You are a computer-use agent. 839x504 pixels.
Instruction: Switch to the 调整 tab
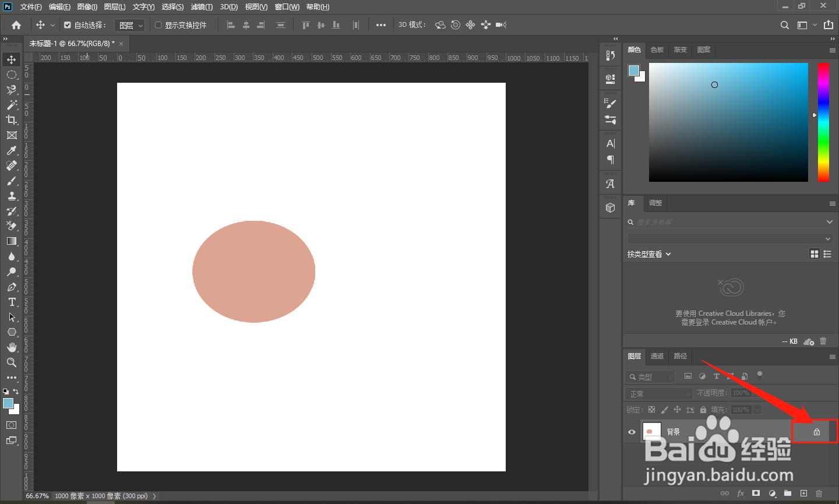click(x=655, y=203)
